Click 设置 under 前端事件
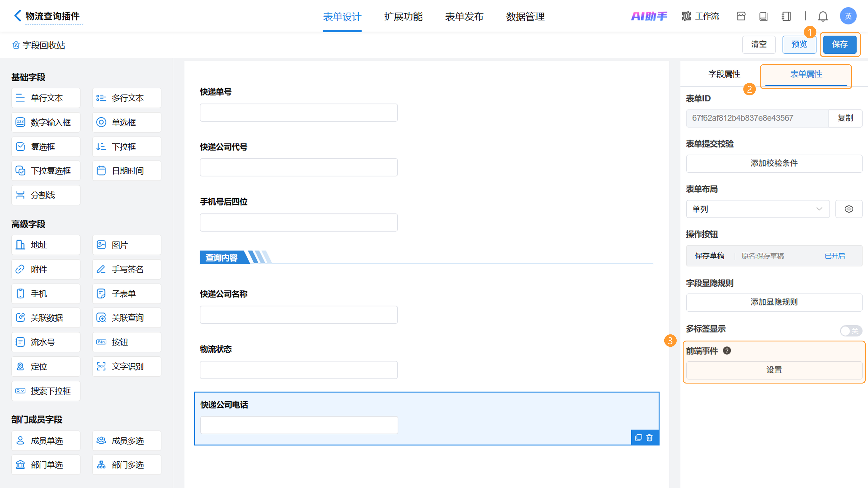Image resolution: width=868 pixels, height=488 pixels. pyautogui.click(x=774, y=370)
